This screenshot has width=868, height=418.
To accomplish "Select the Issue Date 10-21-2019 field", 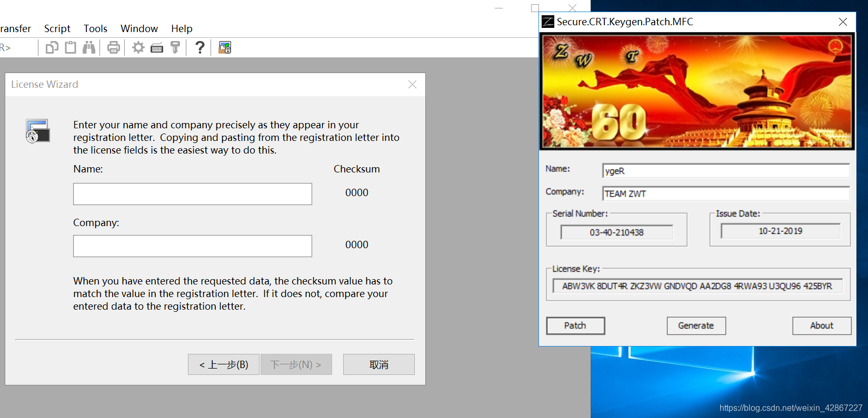I will (781, 231).
